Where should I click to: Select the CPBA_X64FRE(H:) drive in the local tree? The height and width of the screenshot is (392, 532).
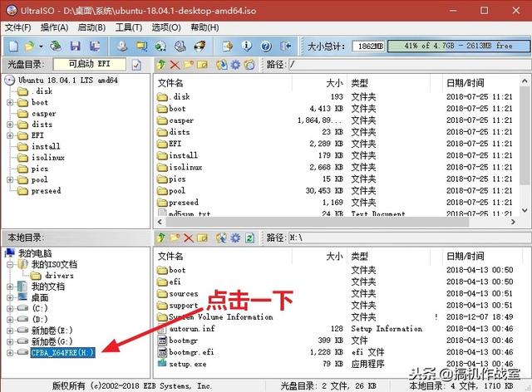[62, 353]
